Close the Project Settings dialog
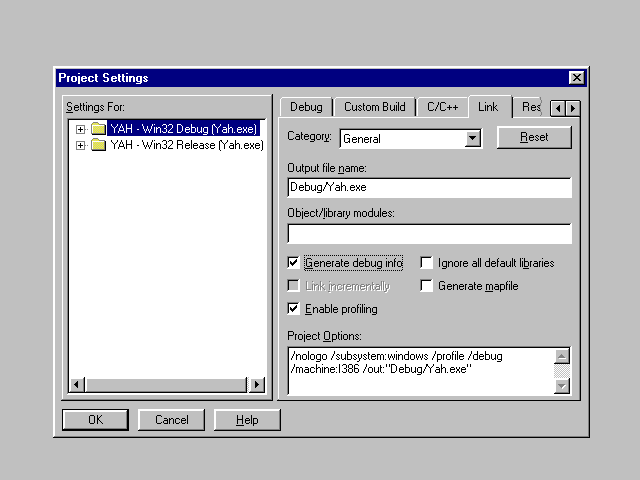 [576, 78]
